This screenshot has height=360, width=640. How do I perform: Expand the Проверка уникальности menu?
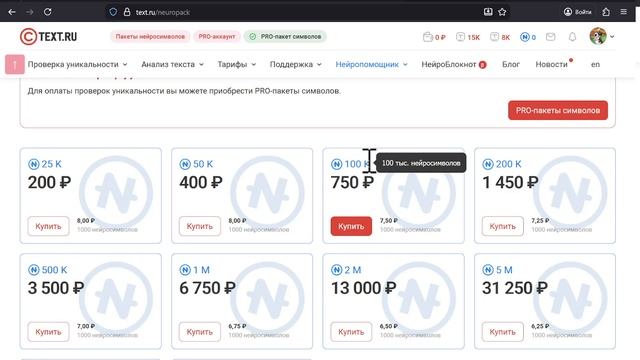(x=78, y=64)
